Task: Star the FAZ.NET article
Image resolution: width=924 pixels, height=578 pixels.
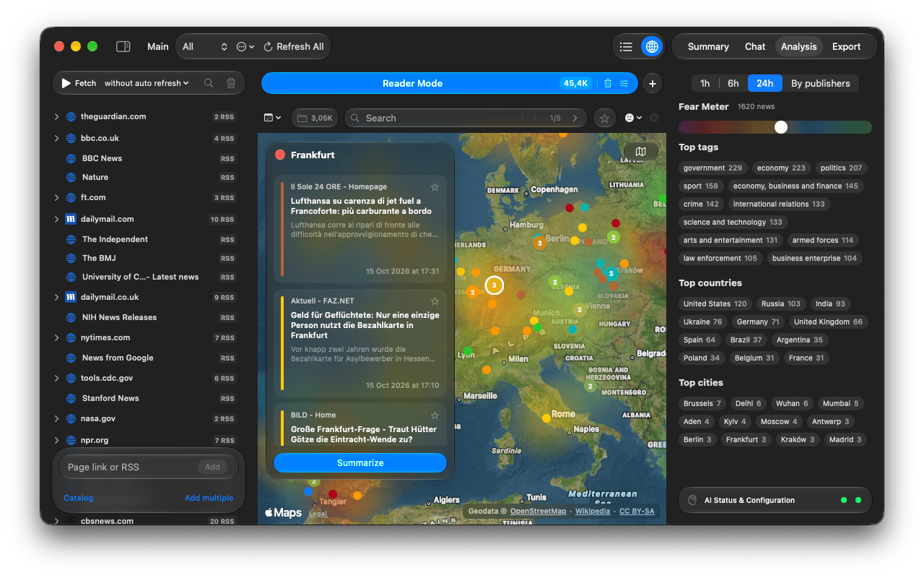Action: [435, 301]
